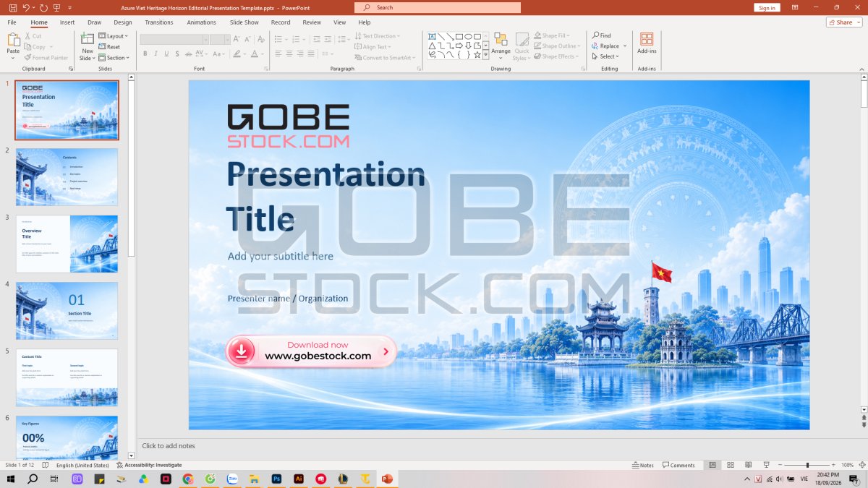Click the Sign in button
The width and height of the screenshot is (868, 488).
(767, 7)
